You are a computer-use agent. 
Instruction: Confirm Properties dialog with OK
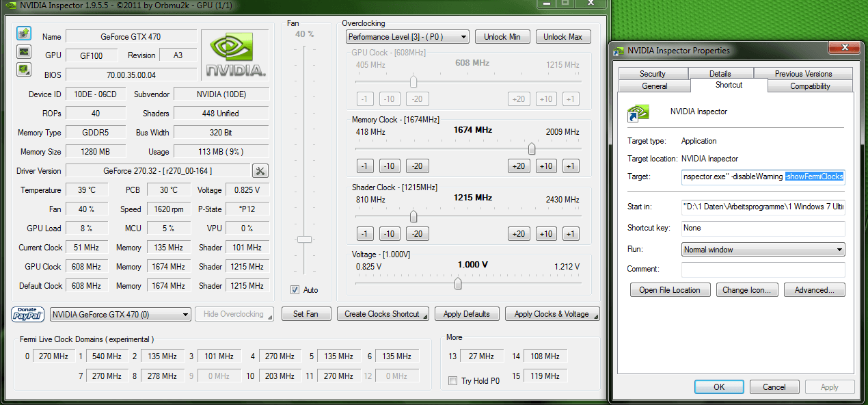719,387
